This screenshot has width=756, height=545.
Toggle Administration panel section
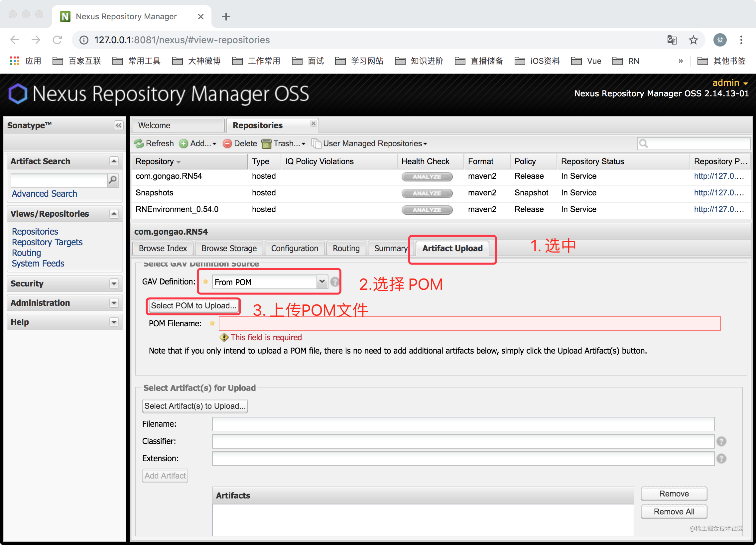[x=114, y=303]
